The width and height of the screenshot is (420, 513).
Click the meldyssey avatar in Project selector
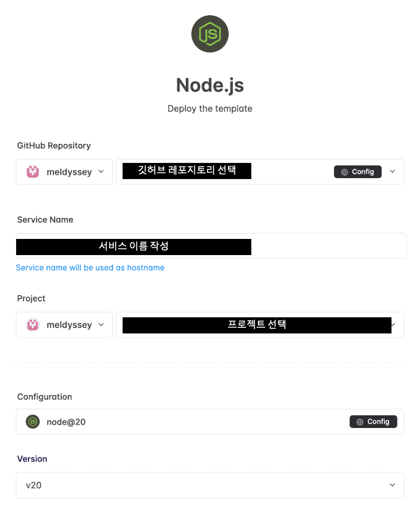(x=32, y=324)
